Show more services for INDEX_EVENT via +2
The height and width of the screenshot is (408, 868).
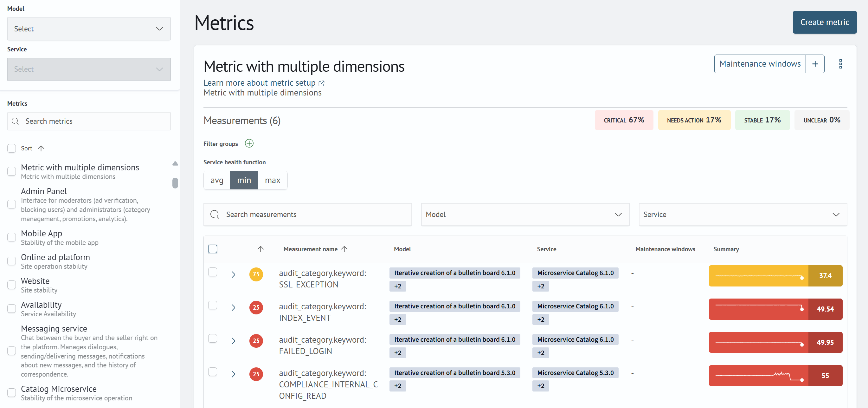click(x=540, y=319)
